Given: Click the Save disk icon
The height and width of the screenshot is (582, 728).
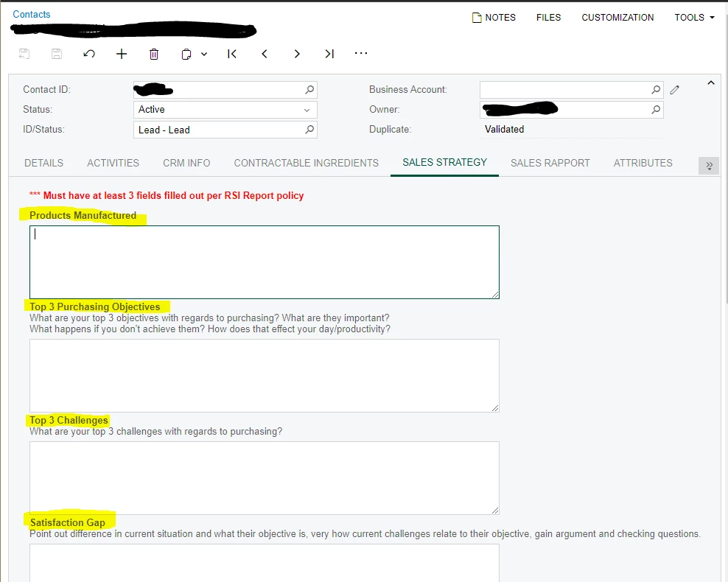Looking at the screenshot, I should click(x=57, y=54).
